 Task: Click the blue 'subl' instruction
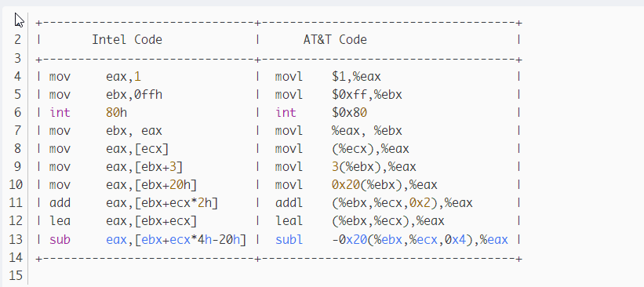pos(289,239)
